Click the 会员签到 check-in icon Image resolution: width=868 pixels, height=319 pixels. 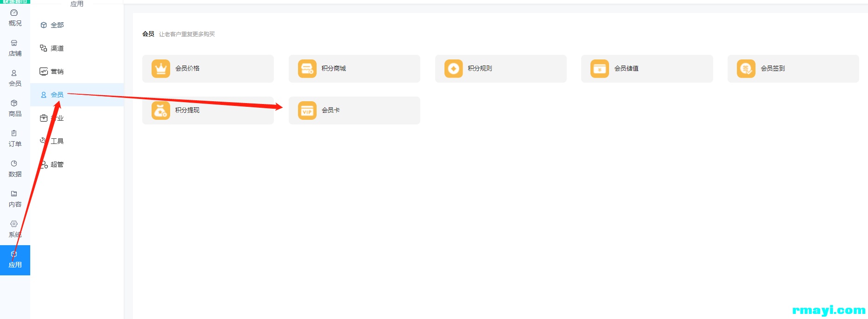click(x=746, y=69)
